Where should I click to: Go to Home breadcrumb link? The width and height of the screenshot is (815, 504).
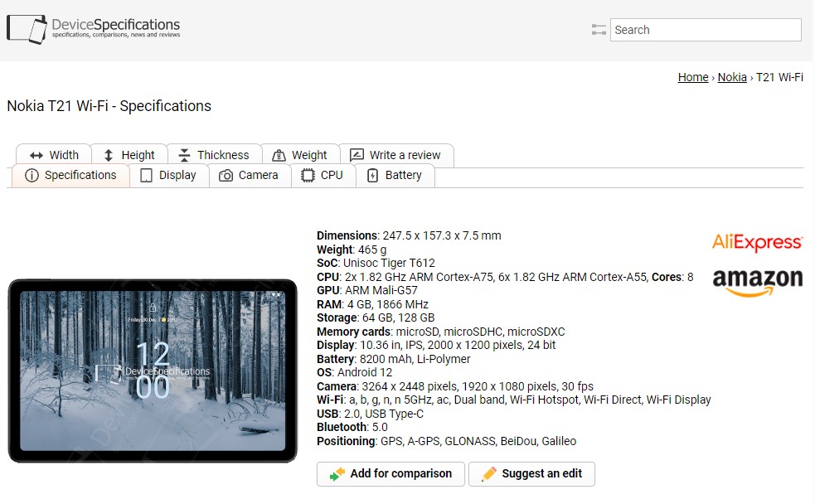click(x=692, y=77)
